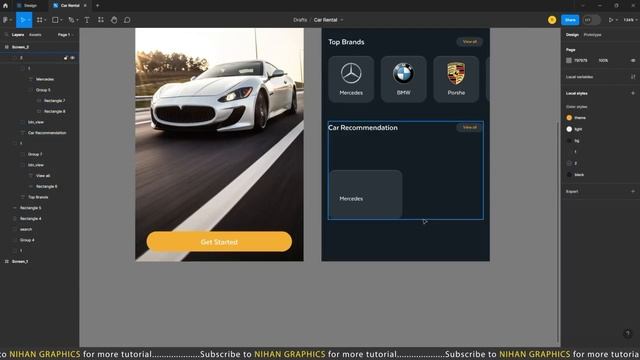Click the lock icon on layer 2
640x360 pixels.
coord(66,58)
